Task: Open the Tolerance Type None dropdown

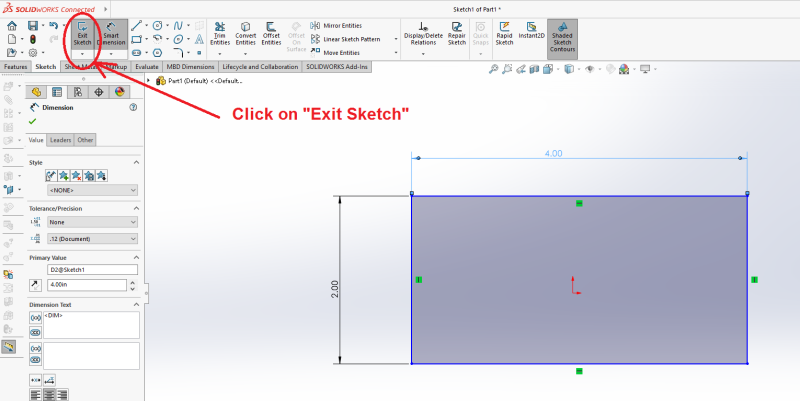Action: (x=92, y=222)
